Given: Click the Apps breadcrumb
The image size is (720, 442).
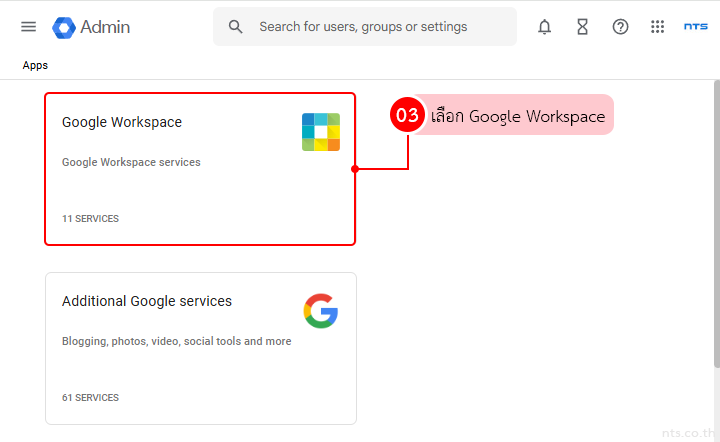Looking at the screenshot, I should coord(35,65).
